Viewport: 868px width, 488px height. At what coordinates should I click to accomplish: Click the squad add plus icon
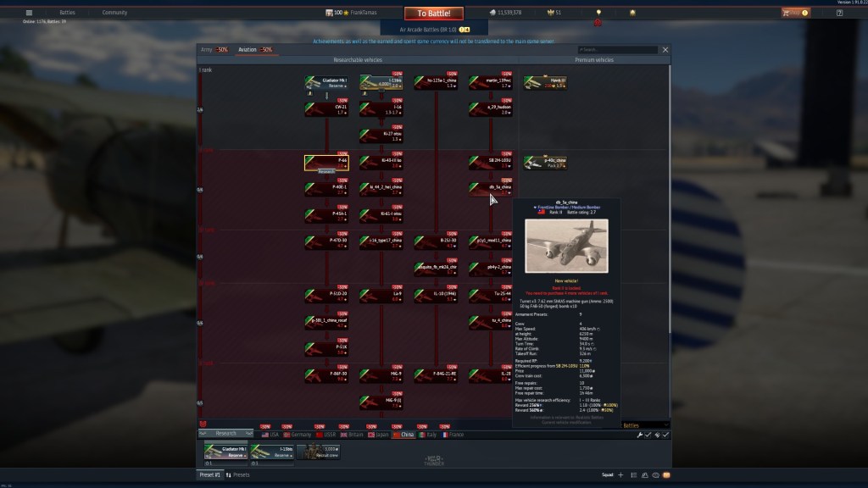pyautogui.click(x=620, y=475)
